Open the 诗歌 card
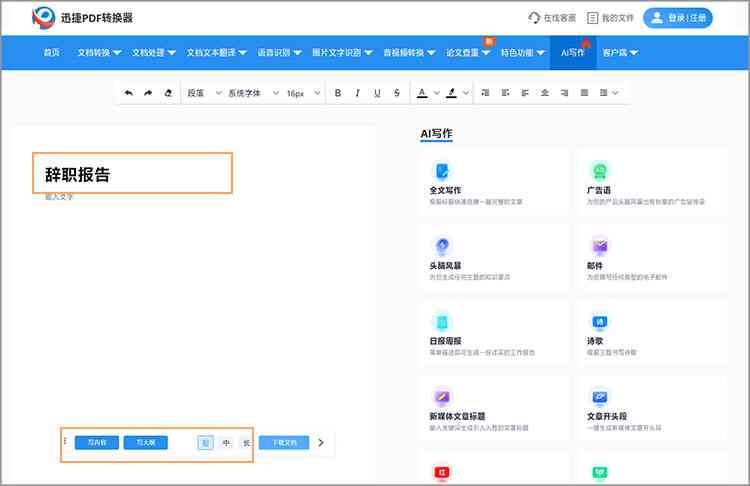Screen dimensions: 750x486 pos(651,333)
